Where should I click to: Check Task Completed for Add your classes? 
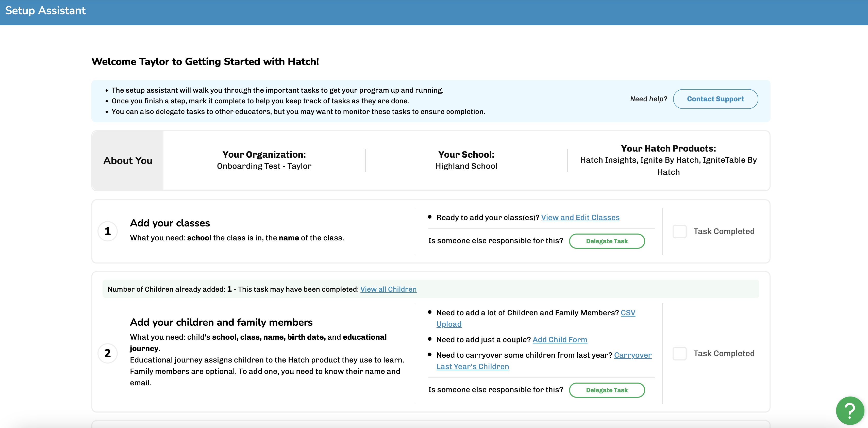pos(679,231)
